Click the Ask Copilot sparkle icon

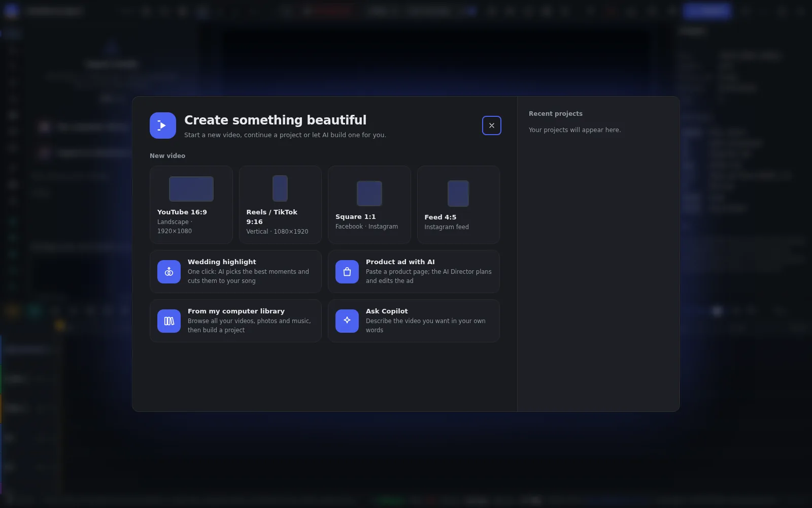pos(347,321)
